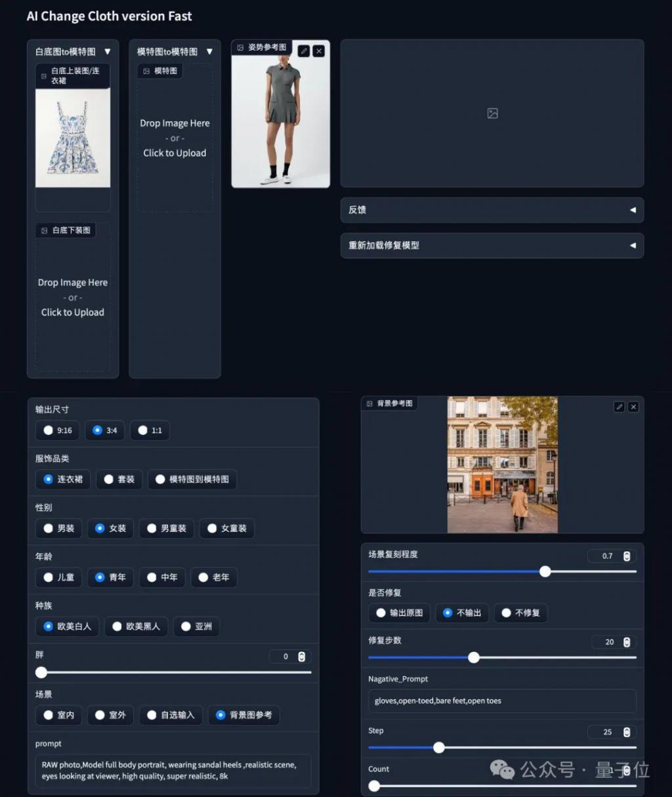Click the 白底下装图 upload drop area

point(73,298)
